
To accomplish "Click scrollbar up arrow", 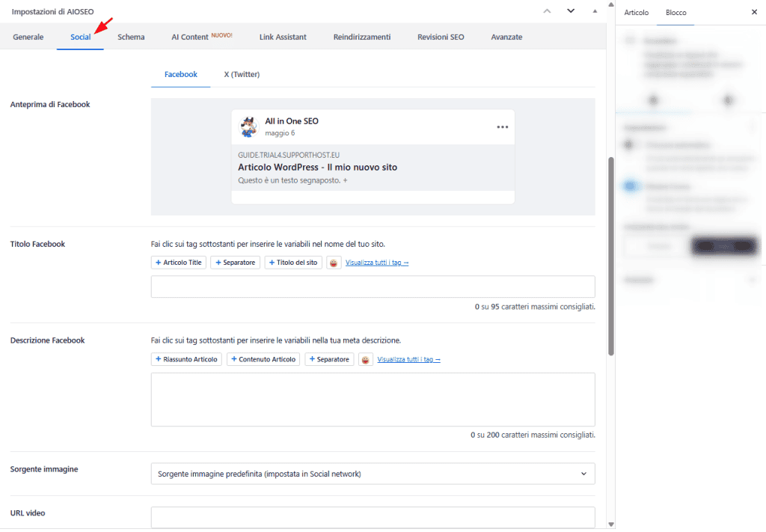I will pyautogui.click(x=610, y=4).
